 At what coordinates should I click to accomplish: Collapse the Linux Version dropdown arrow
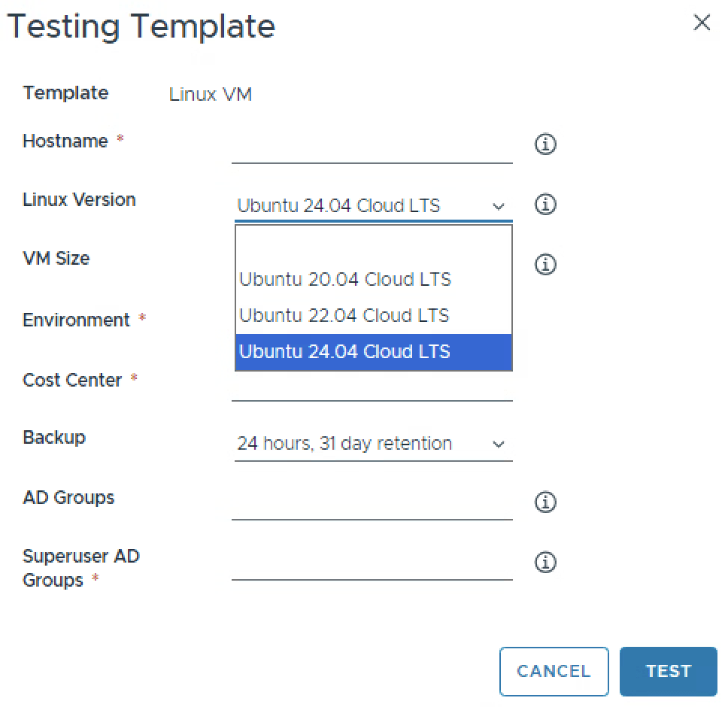[498, 206]
